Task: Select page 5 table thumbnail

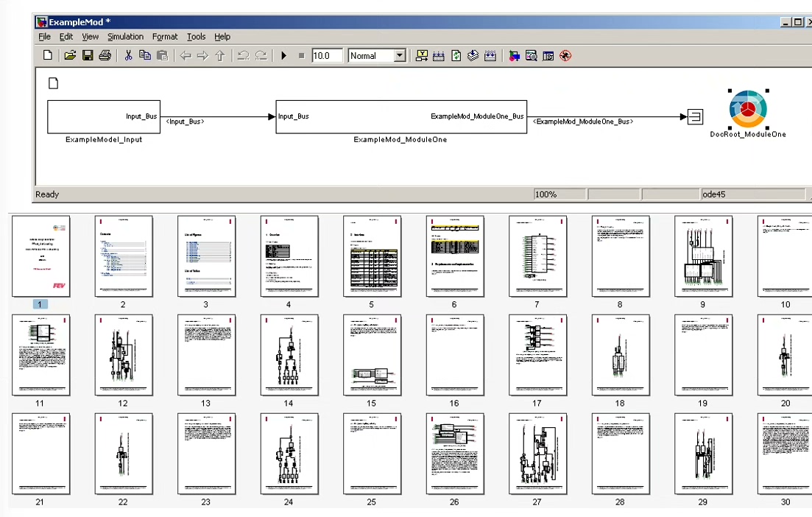Action: pyautogui.click(x=373, y=256)
